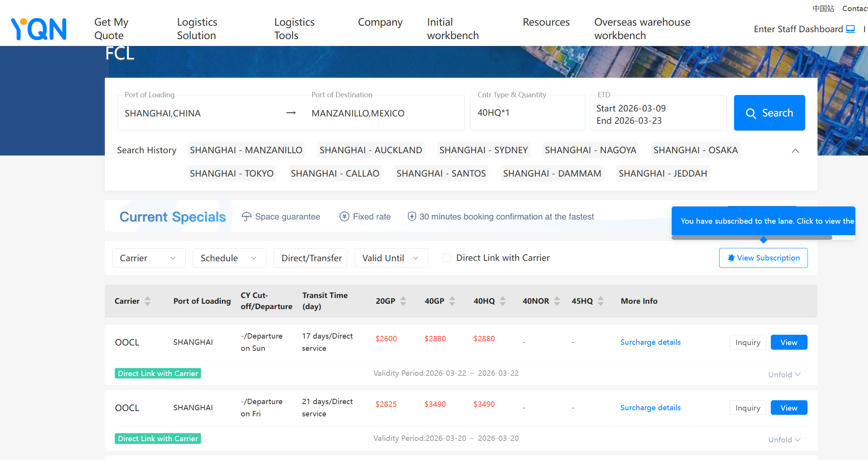Click Inquiry on the second OOCL row
This screenshot has width=868, height=460.
coord(747,408)
